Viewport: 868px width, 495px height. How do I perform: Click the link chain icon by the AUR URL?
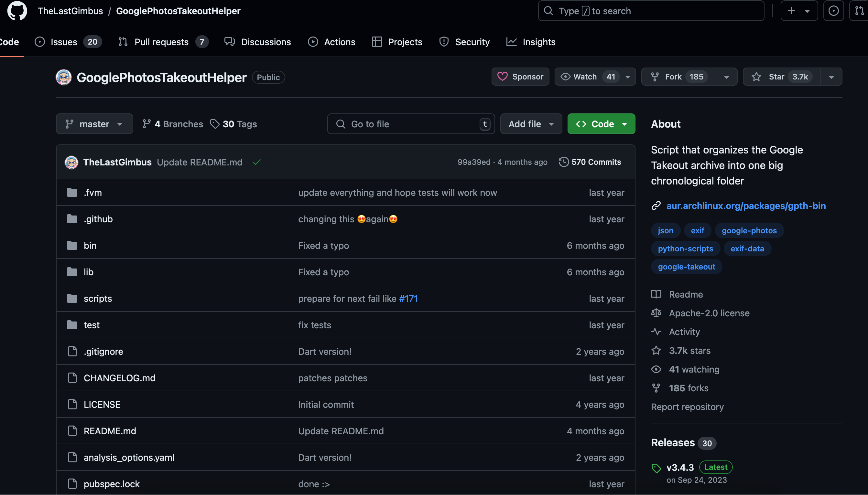pos(656,206)
